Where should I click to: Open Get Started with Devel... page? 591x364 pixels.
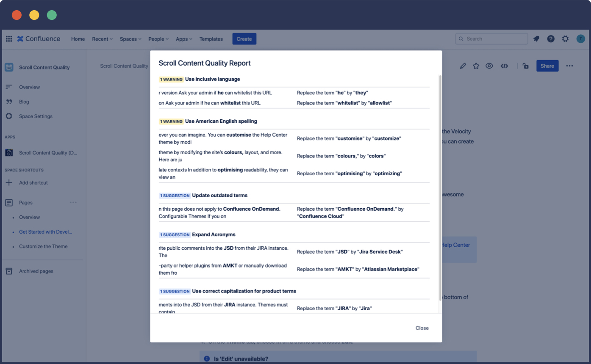(x=45, y=232)
